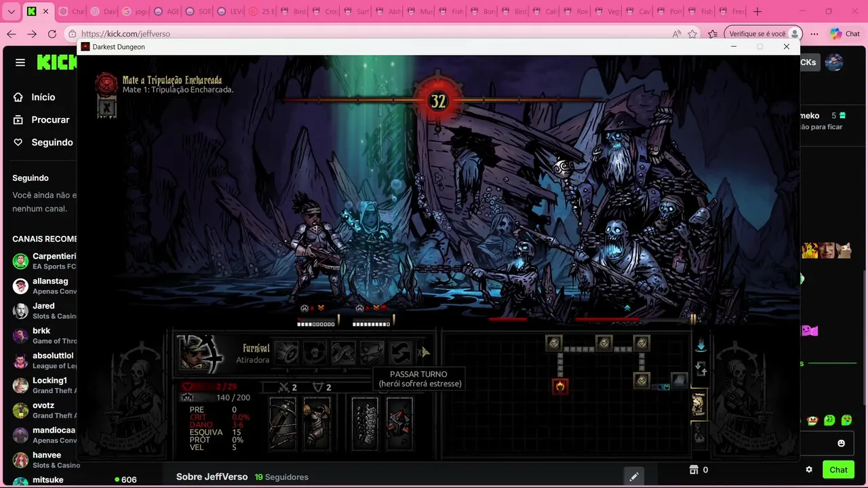Click 19 Seguidores text
The width and height of the screenshot is (868, 488).
281,477
